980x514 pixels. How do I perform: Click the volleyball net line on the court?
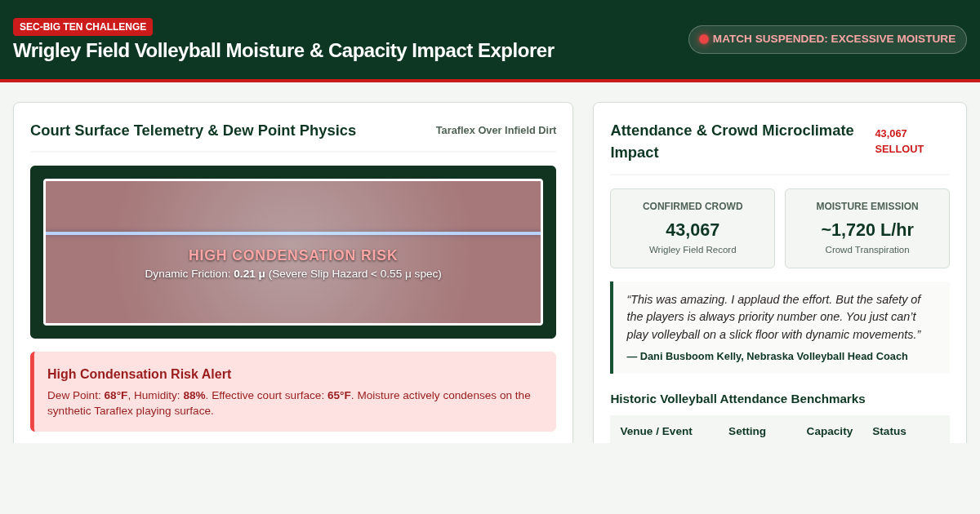click(293, 233)
